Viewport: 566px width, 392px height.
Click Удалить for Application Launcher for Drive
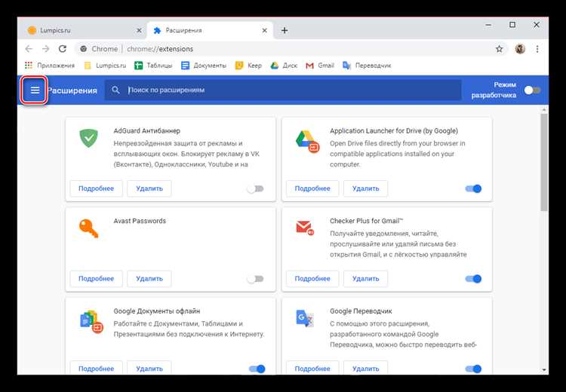[x=365, y=188]
